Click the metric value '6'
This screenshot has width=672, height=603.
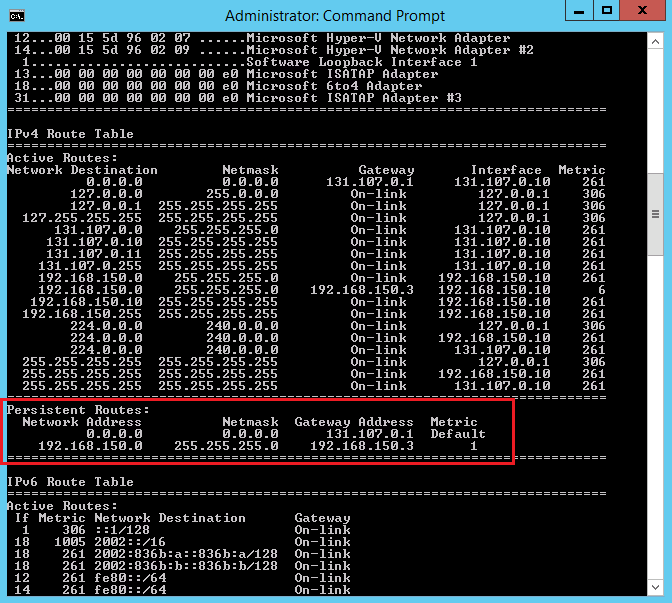[x=601, y=290]
